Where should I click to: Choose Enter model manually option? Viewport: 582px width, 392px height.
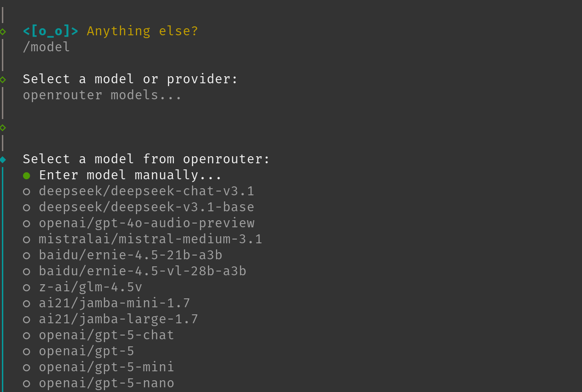[130, 175]
